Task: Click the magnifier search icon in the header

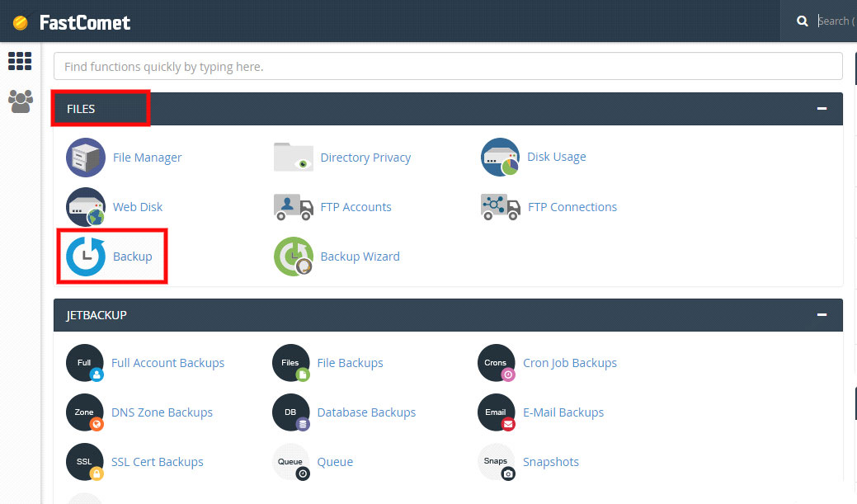Action: point(803,21)
